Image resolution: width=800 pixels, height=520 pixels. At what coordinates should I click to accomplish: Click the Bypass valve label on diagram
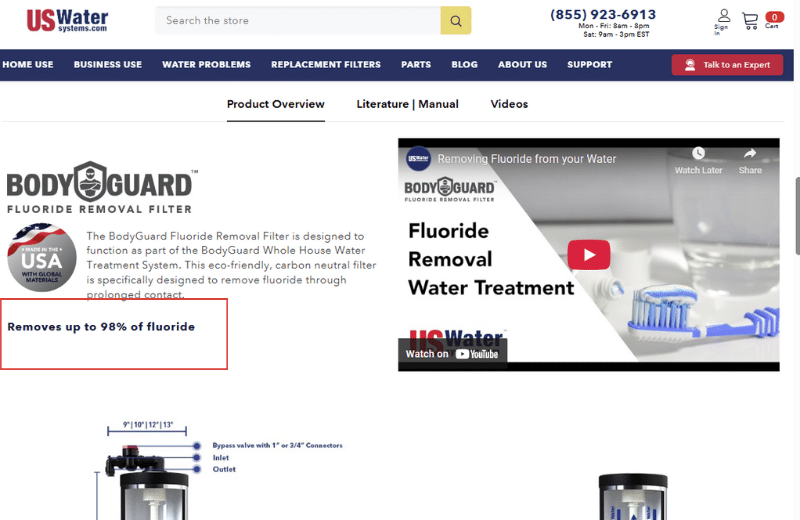pos(278,445)
